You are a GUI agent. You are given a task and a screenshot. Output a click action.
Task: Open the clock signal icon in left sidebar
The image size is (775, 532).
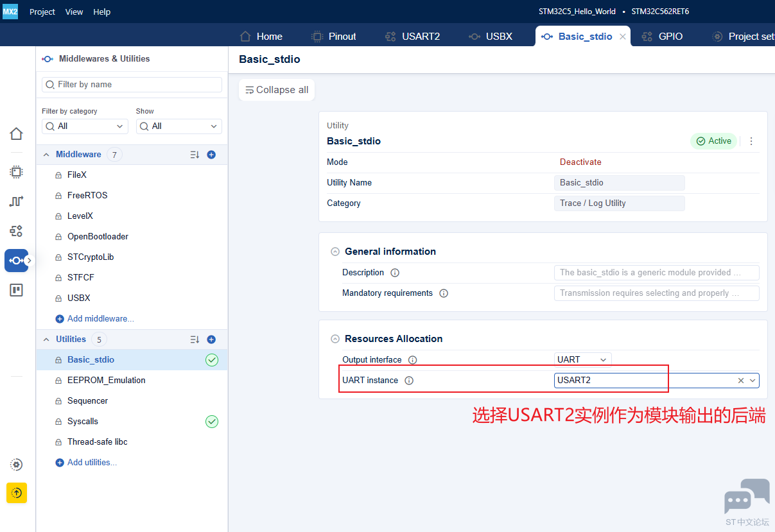click(x=17, y=202)
